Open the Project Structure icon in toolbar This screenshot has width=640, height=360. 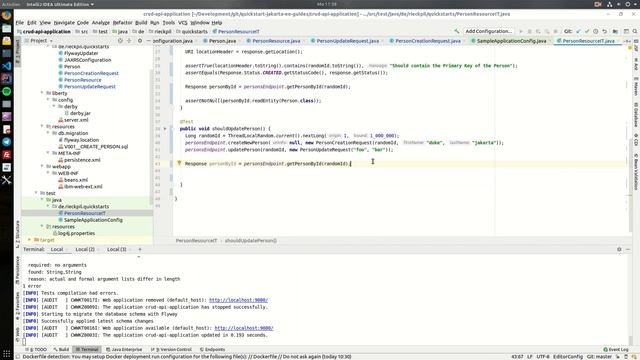615,31
